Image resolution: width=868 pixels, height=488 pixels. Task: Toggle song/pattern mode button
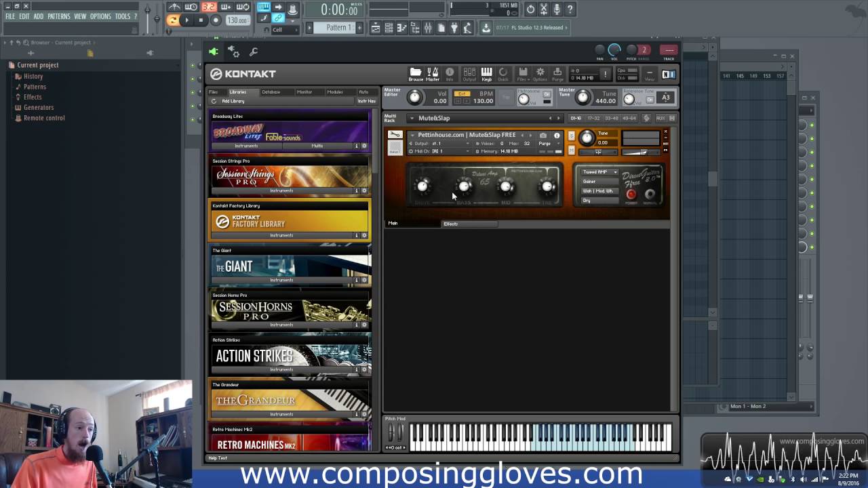coord(173,20)
